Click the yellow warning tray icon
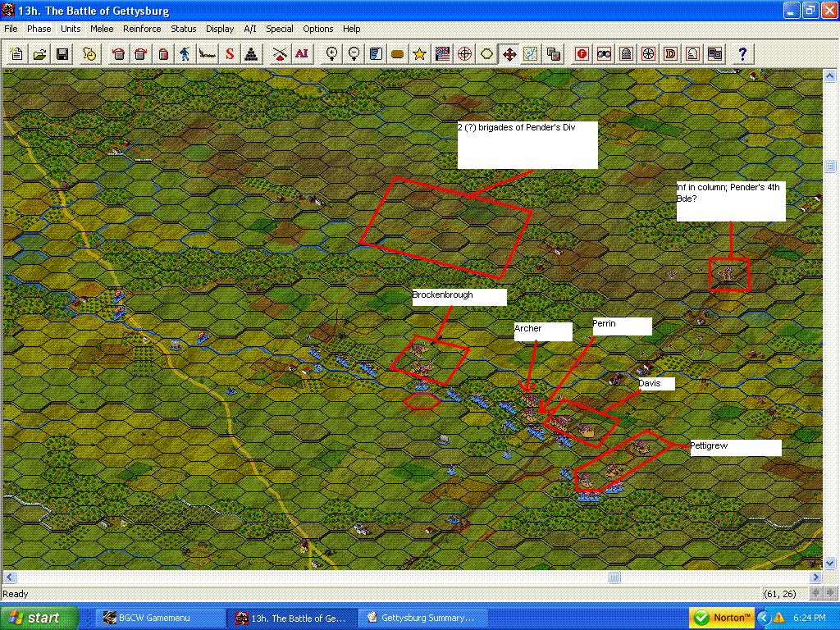Viewport: 840px width, 630px height. coord(779,619)
